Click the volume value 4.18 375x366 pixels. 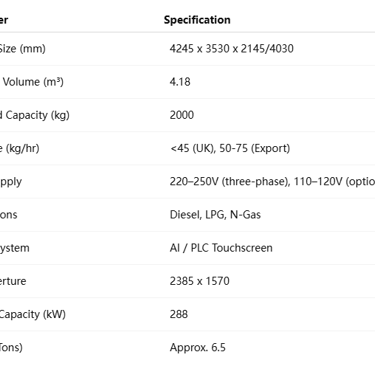180,82
